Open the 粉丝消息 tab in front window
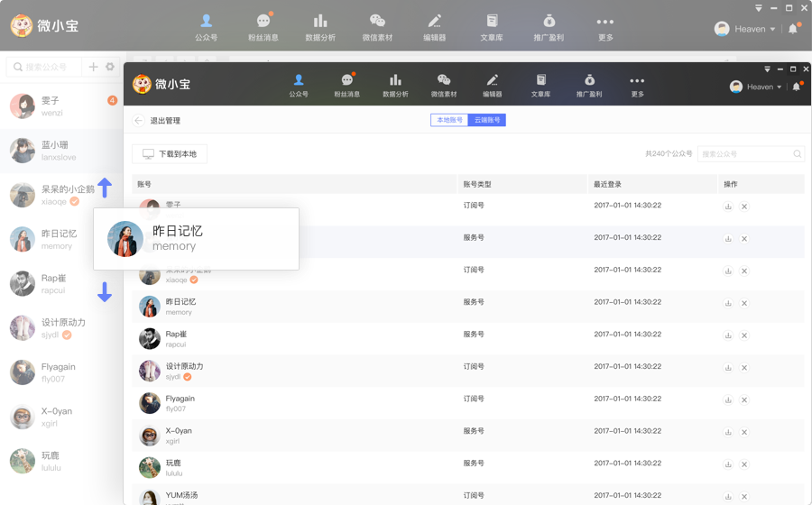Image resolution: width=812 pixels, height=505 pixels. coord(346,86)
